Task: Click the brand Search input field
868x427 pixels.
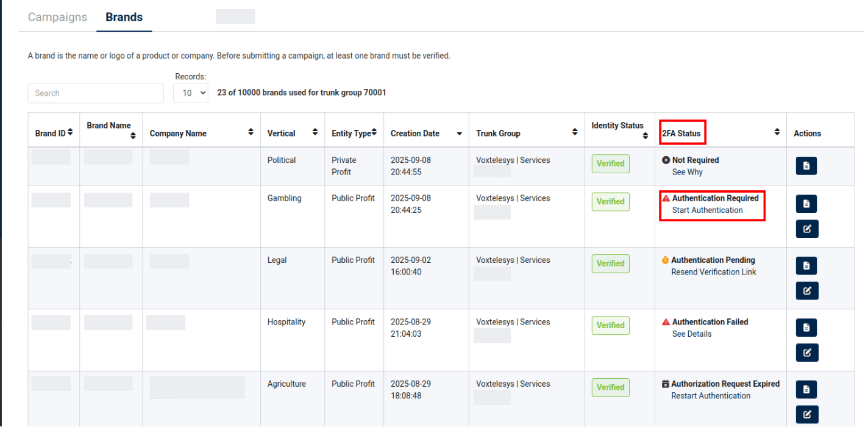Action: click(96, 93)
